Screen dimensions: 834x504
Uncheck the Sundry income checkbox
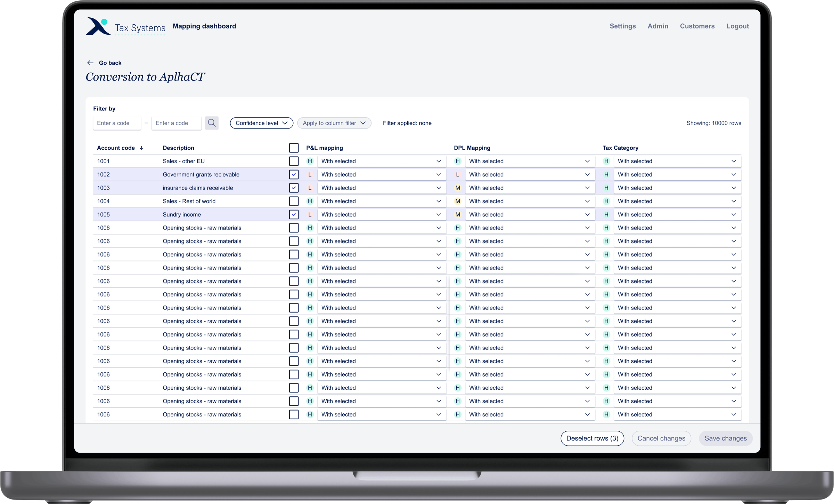click(x=294, y=215)
